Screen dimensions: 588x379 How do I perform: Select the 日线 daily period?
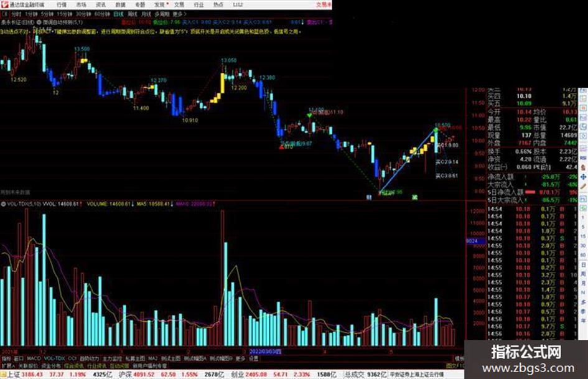click(118, 14)
